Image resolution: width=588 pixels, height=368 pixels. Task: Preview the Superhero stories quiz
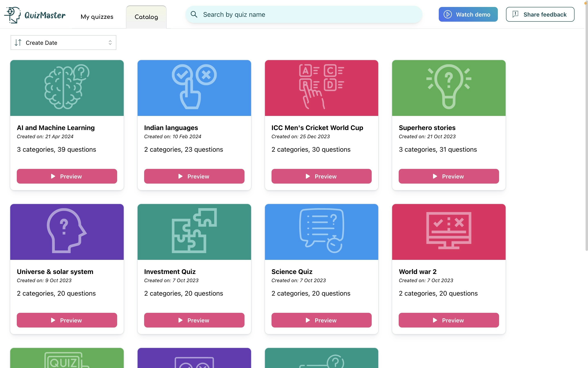(449, 176)
